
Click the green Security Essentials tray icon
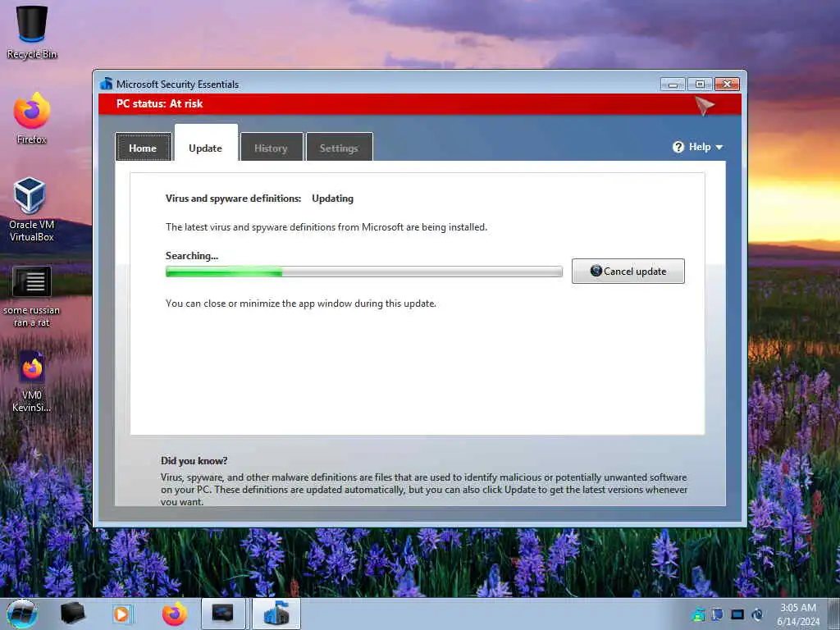pos(699,614)
